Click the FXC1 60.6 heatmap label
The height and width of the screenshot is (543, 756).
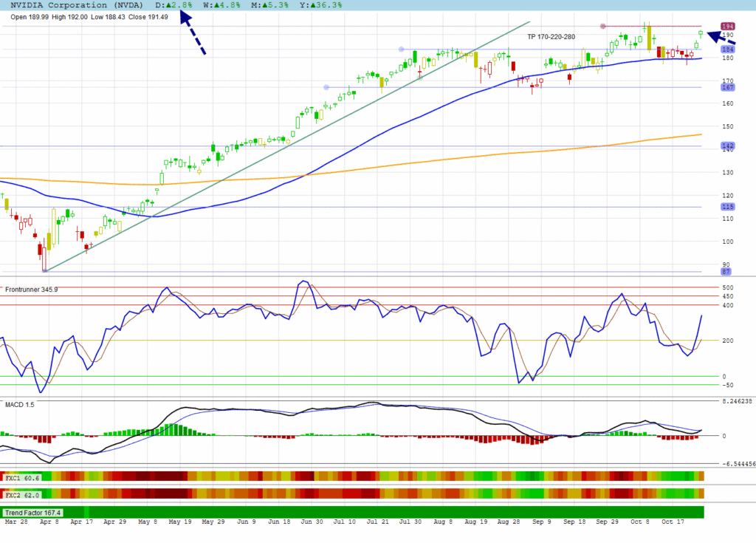click(22, 477)
